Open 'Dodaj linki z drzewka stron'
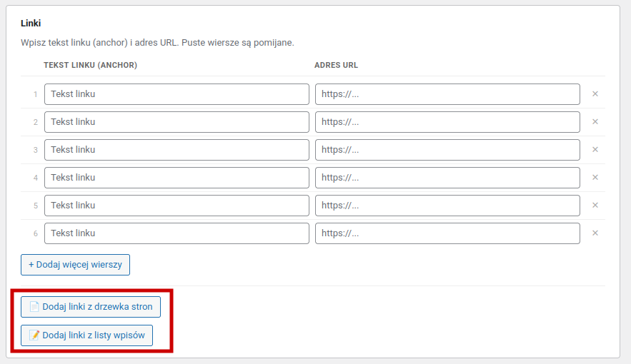 [91, 307]
